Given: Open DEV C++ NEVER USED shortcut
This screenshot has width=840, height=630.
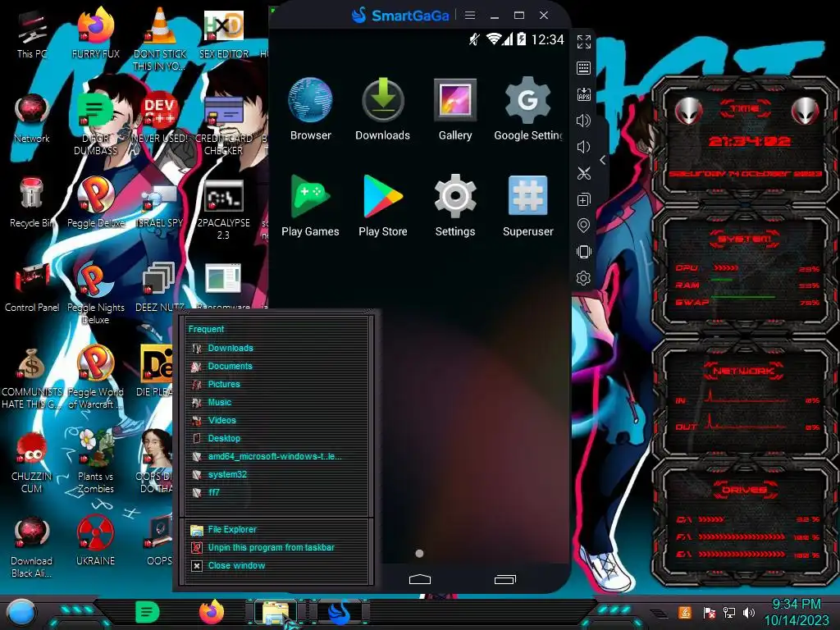Looking at the screenshot, I should click(160, 118).
